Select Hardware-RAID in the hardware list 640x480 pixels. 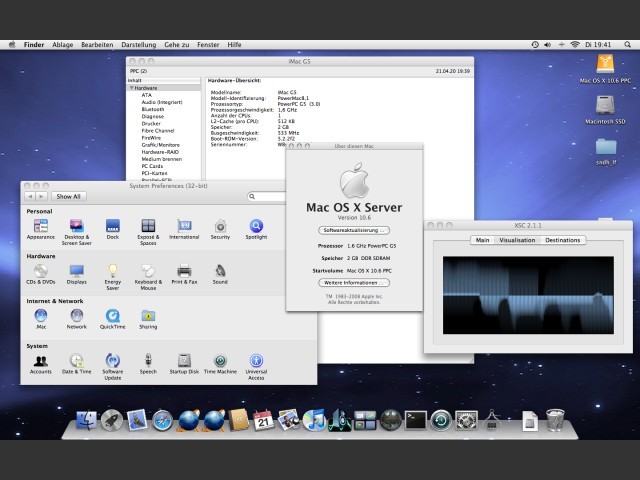(x=160, y=152)
